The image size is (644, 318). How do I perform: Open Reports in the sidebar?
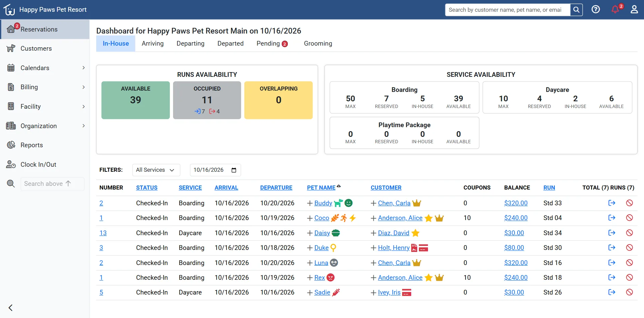[45, 145]
